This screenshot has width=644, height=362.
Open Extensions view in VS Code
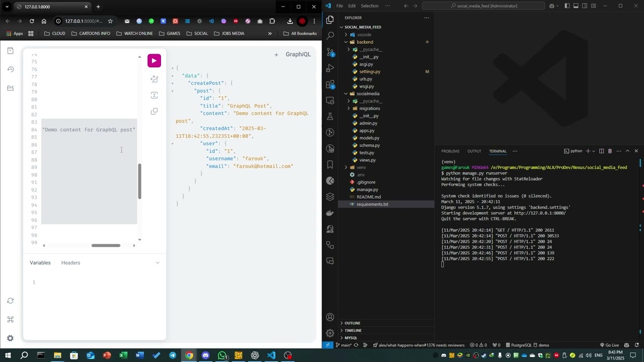[330, 84]
